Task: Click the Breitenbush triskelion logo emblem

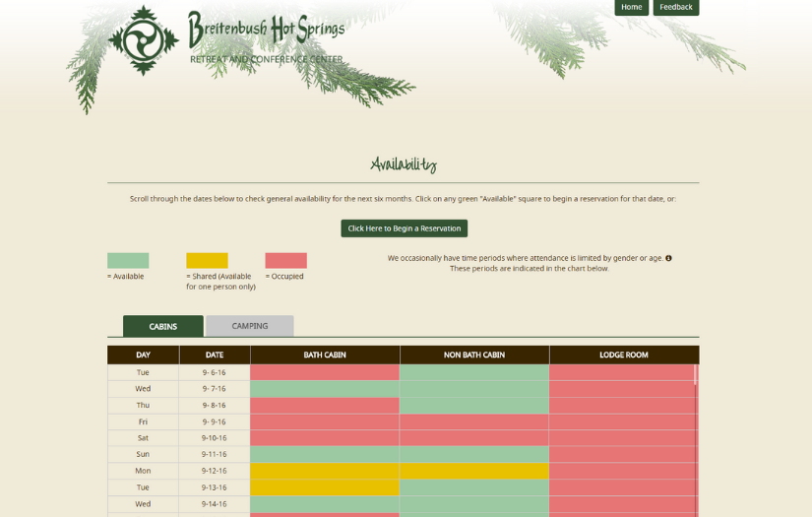Action: 144,40
